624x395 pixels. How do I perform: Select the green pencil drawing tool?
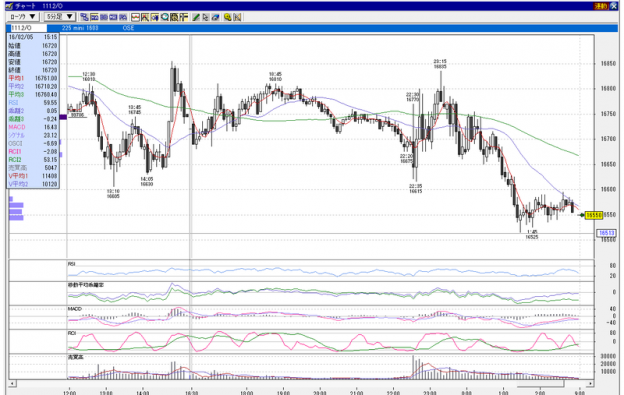196,17
